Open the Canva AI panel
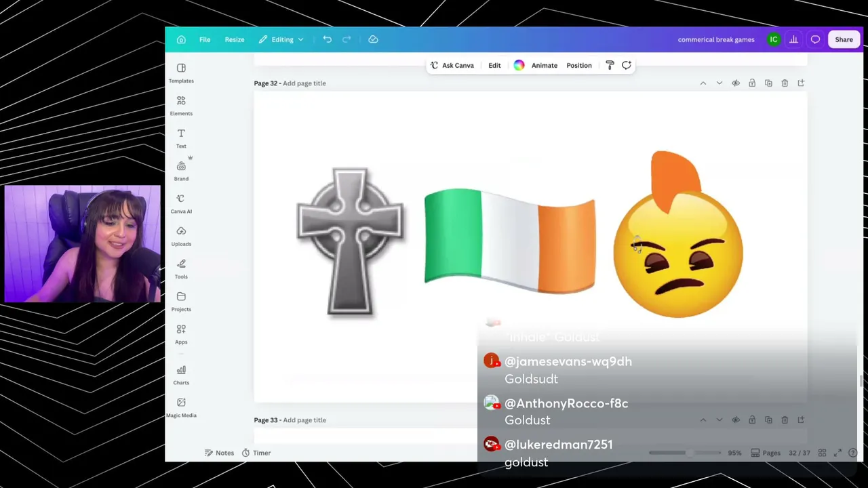 click(x=181, y=203)
